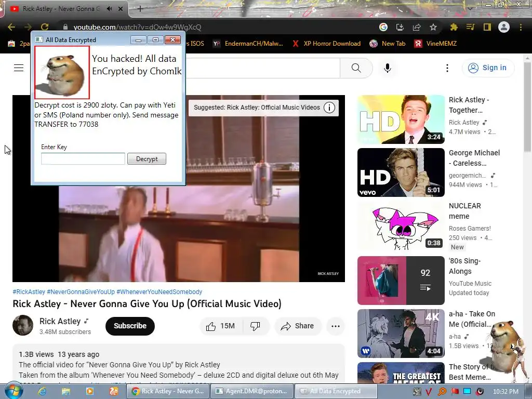Click the red flag tray icon
Screen dimensions: 532x399
click(x=455, y=392)
